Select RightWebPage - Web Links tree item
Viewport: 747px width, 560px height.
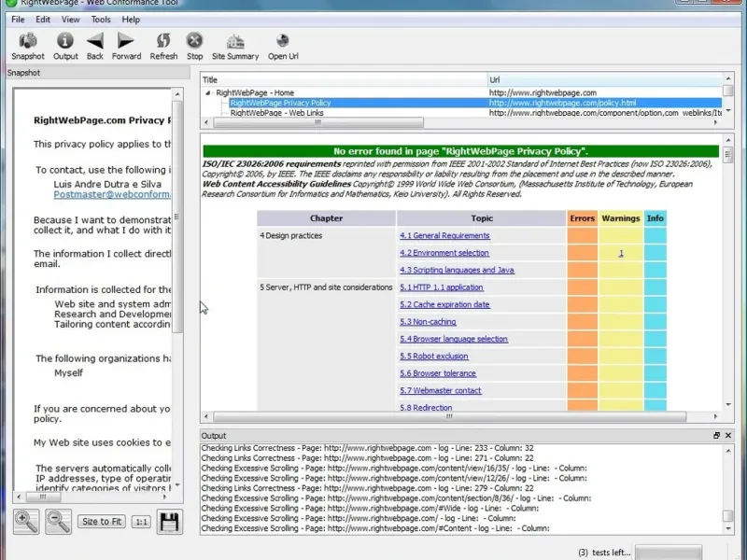(x=276, y=113)
